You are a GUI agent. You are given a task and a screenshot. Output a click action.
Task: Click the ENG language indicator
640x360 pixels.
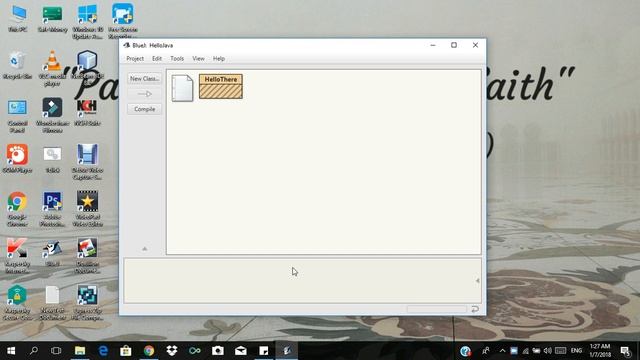click(x=576, y=351)
